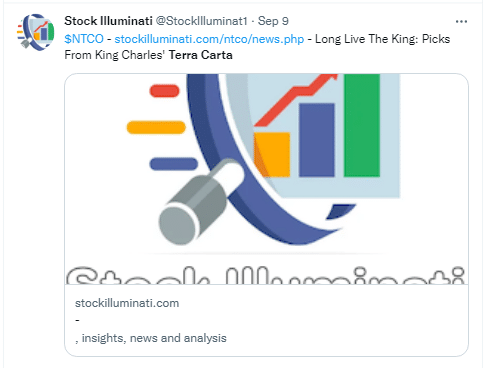Screen dimensions: 495x368
Task: Click the card description 'insights, news and analysis'
Action: tap(154, 338)
